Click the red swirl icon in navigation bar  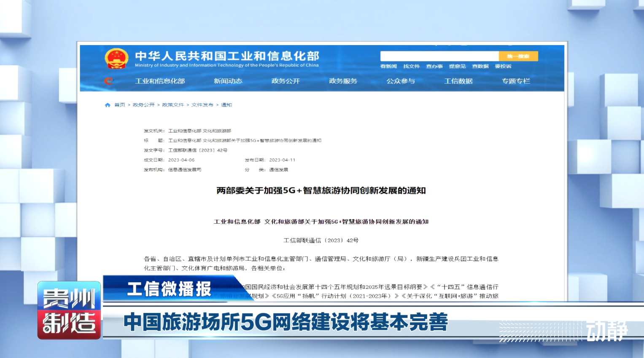click(108, 81)
